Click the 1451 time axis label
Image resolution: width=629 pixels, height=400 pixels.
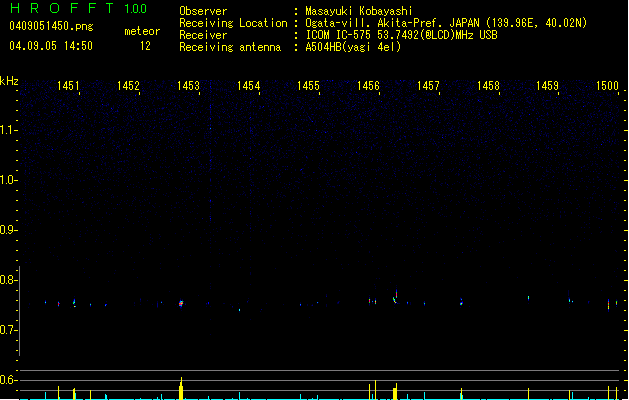(x=68, y=86)
